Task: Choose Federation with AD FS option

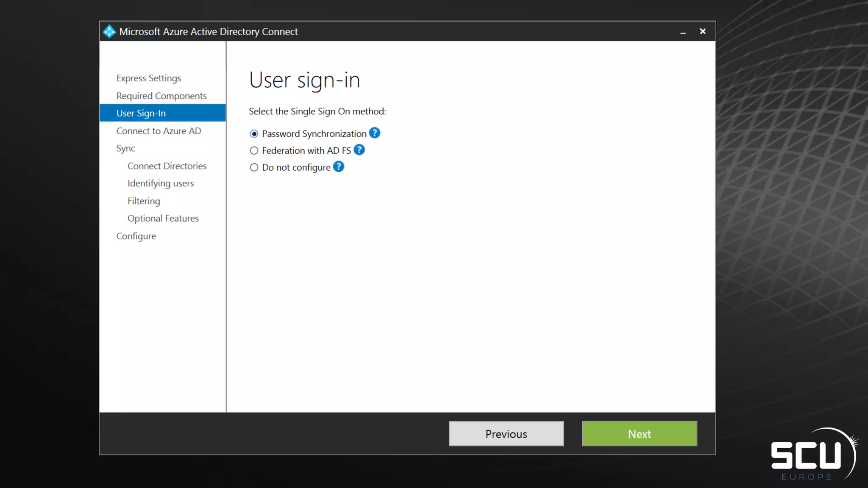Action: click(254, 151)
